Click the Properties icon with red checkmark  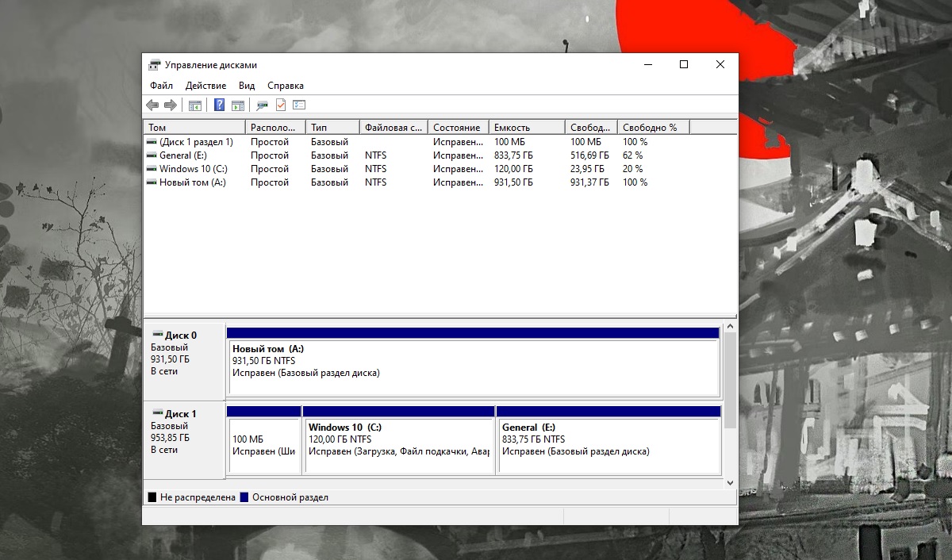pyautogui.click(x=280, y=105)
